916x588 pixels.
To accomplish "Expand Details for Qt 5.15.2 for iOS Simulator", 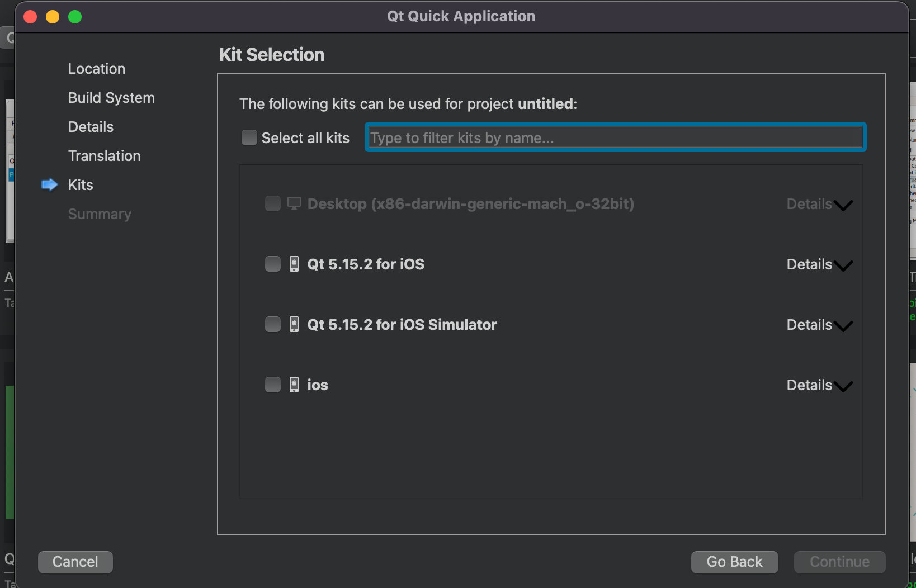I will [x=819, y=325].
